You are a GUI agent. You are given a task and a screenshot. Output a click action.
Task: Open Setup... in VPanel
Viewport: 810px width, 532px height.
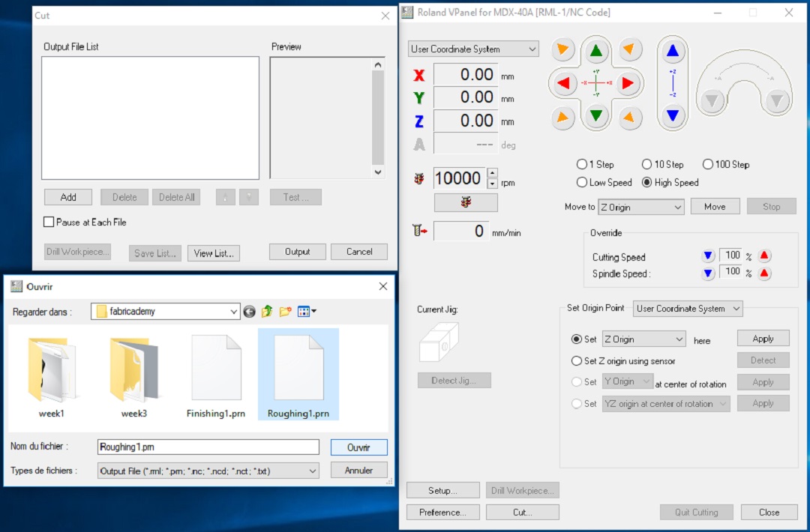click(442, 490)
